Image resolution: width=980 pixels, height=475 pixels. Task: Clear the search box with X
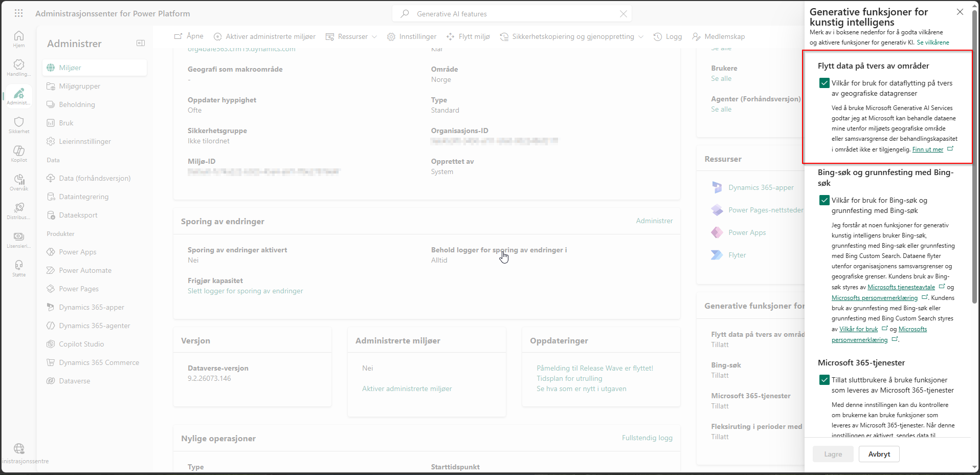click(623, 14)
